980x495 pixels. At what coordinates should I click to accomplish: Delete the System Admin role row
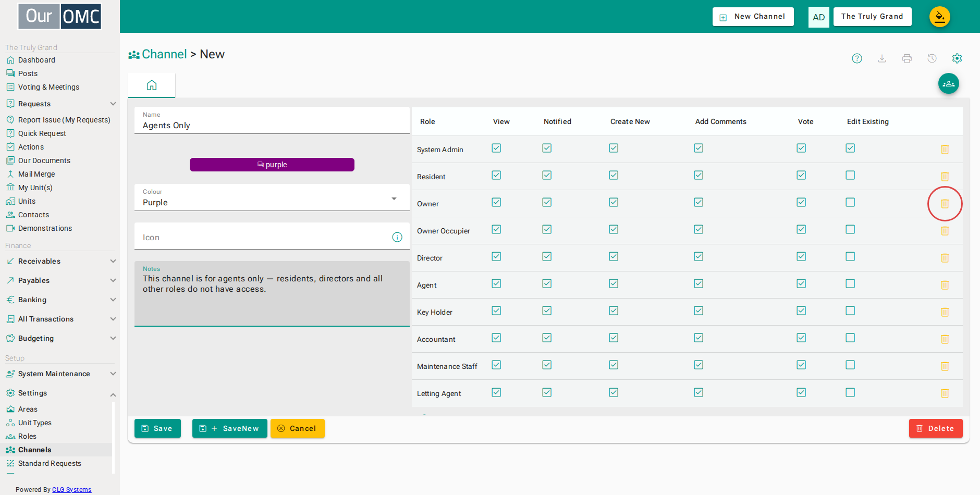point(945,150)
